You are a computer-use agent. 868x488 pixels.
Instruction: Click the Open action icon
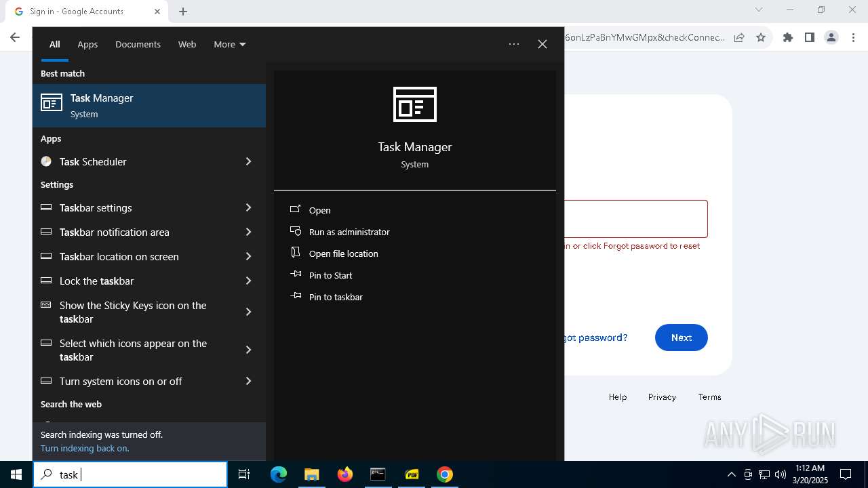click(296, 209)
